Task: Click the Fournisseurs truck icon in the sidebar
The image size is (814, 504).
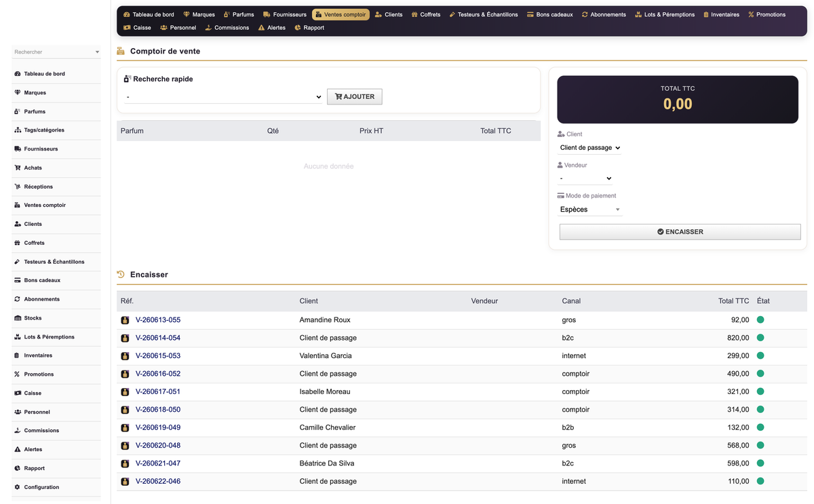Action: click(x=17, y=149)
